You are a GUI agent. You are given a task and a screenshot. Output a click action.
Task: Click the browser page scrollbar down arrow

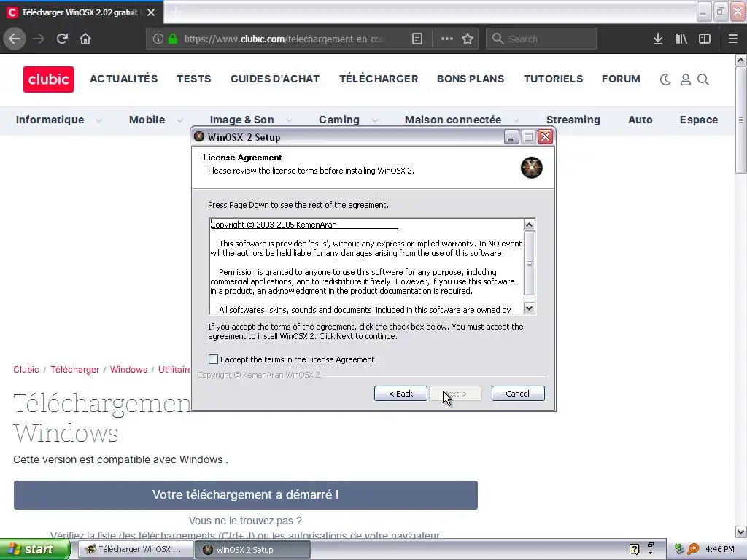click(x=740, y=532)
